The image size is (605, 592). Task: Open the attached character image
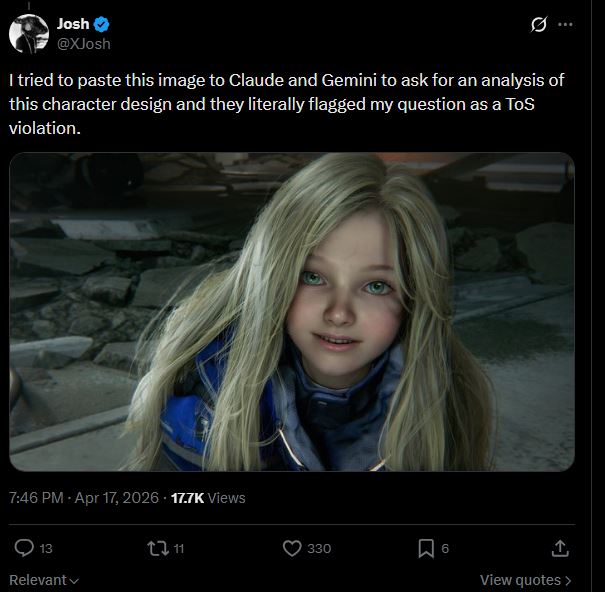pyautogui.click(x=292, y=311)
